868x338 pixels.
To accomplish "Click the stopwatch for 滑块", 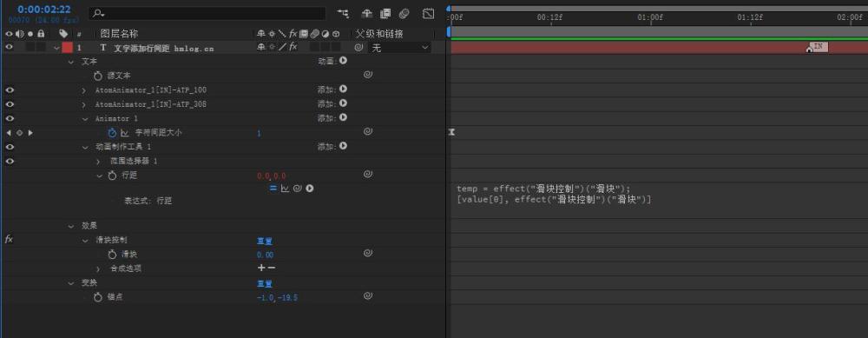I will click(112, 255).
